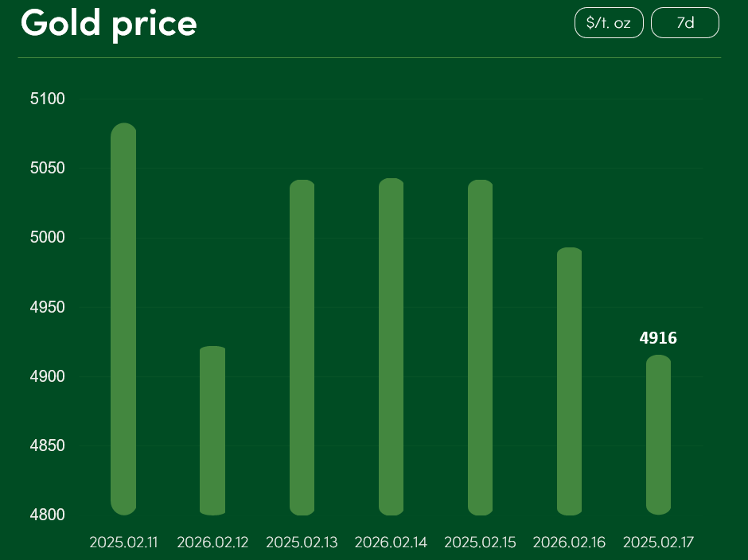Click the 2026.02.12 date label
The image size is (748, 560).
(212, 542)
